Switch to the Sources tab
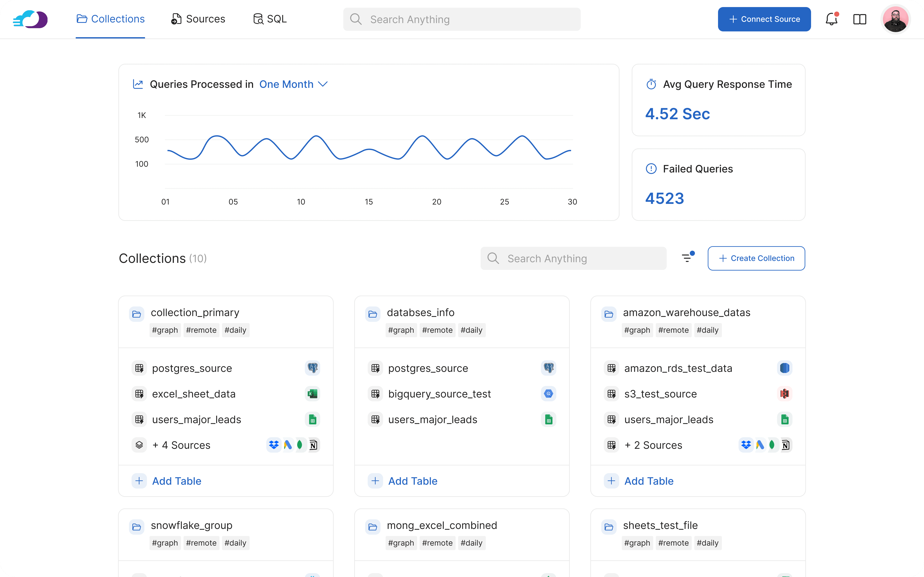The image size is (924, 577). click(198, 19)
